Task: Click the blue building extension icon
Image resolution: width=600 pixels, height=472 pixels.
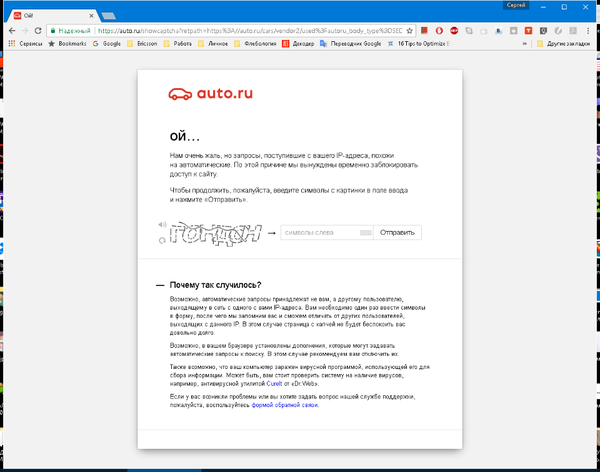Action: pyautogui.click(x=499, y=31)
